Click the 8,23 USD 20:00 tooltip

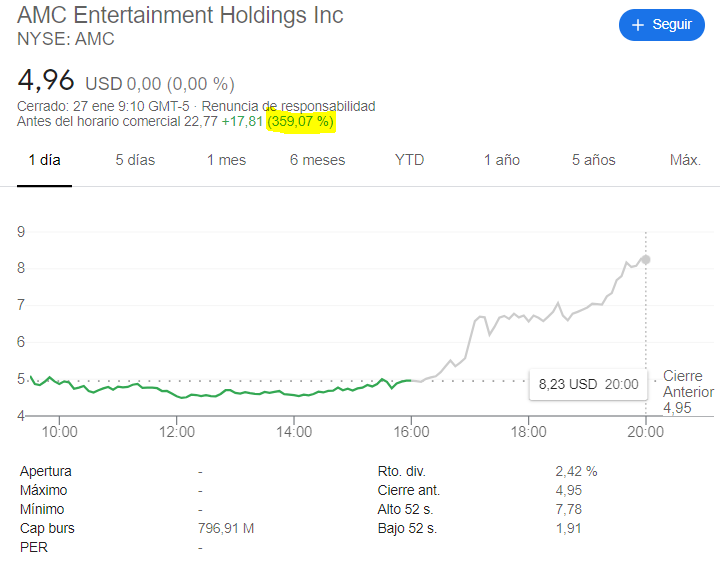(x=588, y=384)
